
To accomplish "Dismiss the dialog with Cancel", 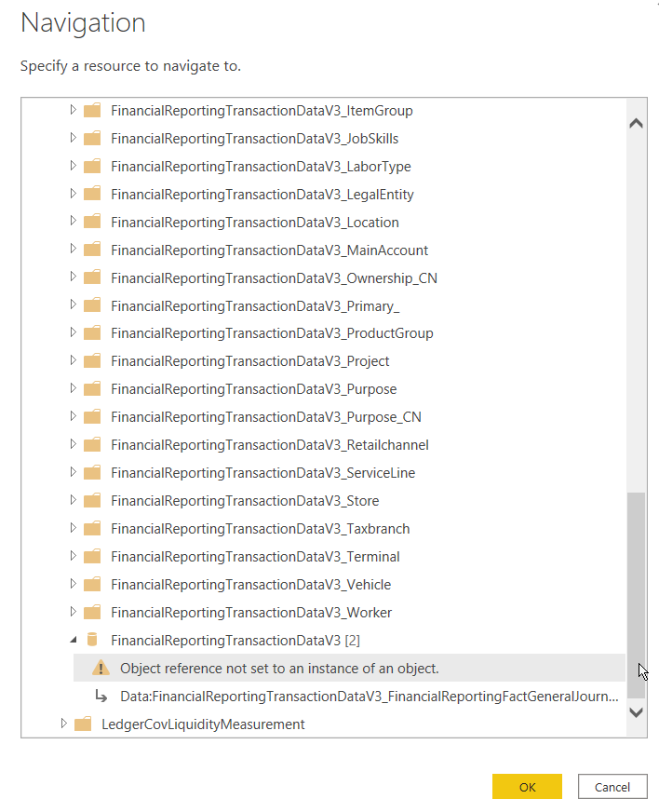I will pyautogui.click(x=612, y=787).
